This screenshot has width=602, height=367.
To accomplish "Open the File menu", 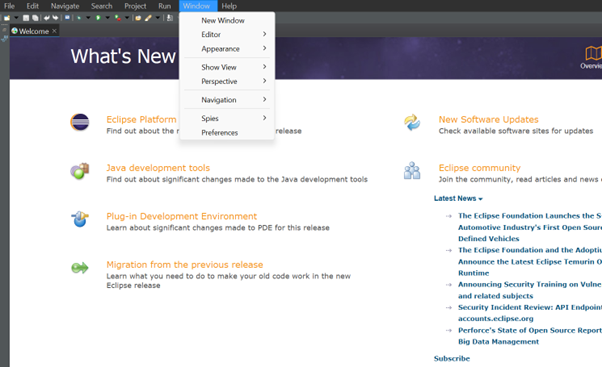I will pos(9,6).
